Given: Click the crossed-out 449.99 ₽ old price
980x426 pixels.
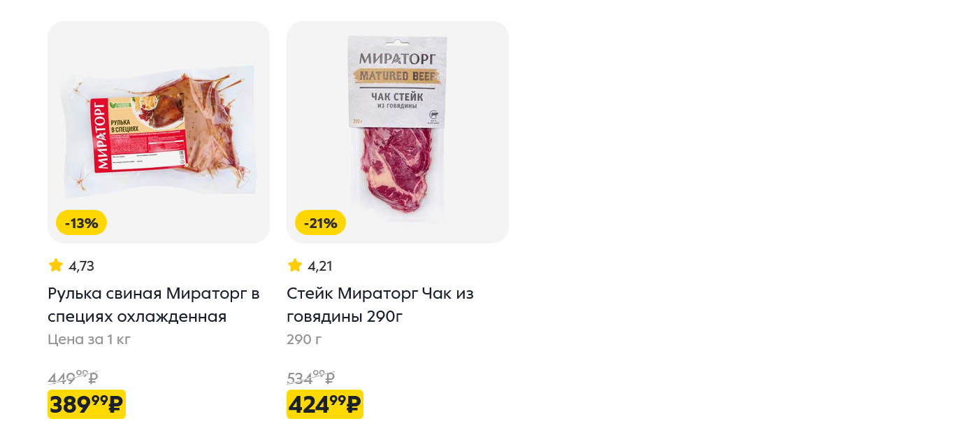Looking at the screenshot, I should (x=73, y=378).
